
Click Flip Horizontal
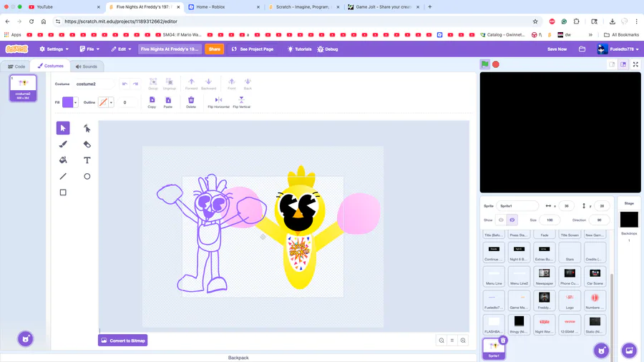coord(218,102)
